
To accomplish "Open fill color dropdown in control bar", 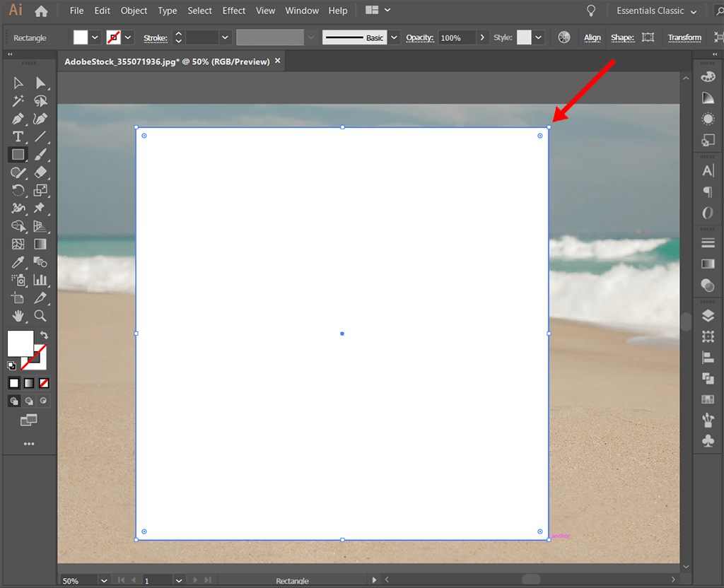I will (95, 37).
